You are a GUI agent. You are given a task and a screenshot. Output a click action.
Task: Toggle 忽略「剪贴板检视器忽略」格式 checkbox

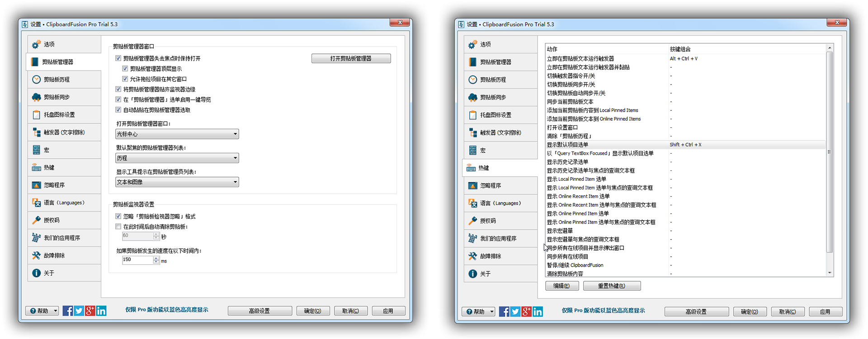coord(118,217)
